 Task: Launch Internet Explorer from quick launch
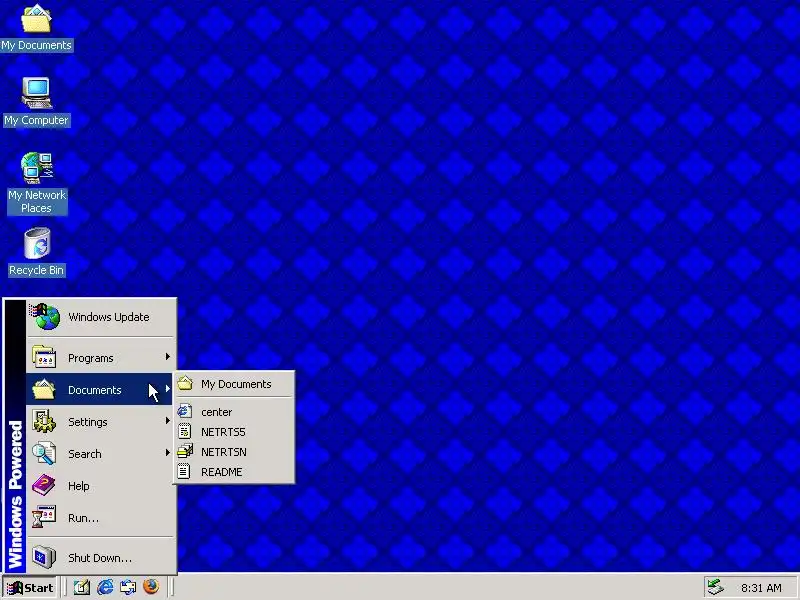(105, 587)
